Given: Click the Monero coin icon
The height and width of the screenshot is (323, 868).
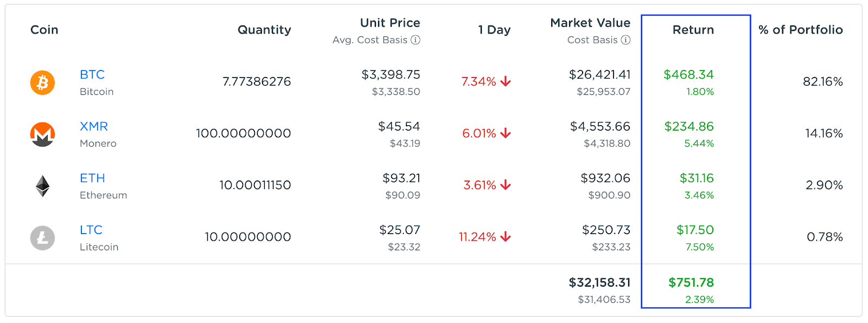Looking at the screenshot, I should coord(42,134).
